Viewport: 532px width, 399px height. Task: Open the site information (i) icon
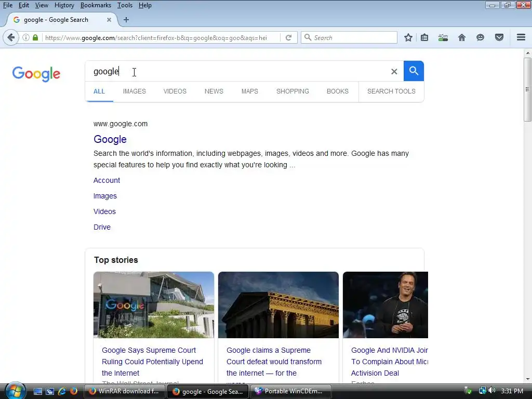26,37
